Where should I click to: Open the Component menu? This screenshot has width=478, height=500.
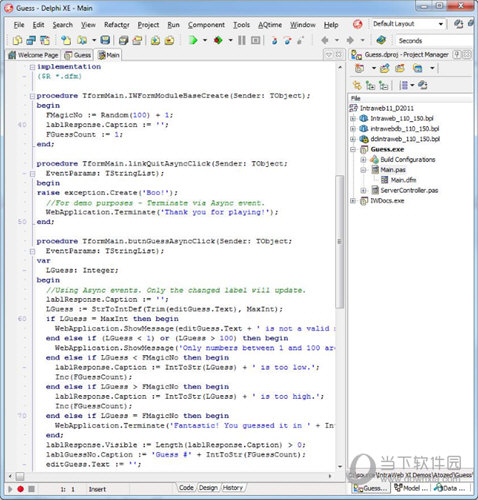(x=206, y=25)
